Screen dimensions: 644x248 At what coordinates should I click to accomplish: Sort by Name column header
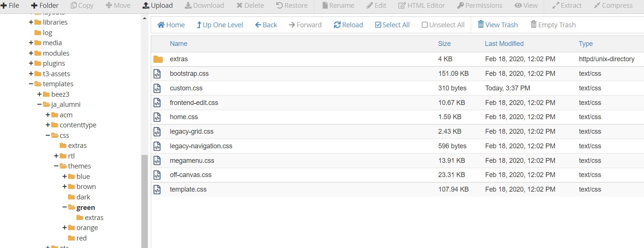178,44
